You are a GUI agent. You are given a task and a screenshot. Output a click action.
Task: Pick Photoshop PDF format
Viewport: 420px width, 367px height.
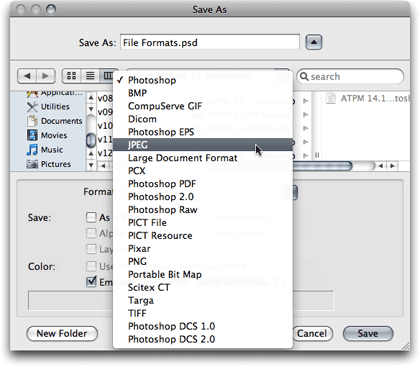click(203, 184)
